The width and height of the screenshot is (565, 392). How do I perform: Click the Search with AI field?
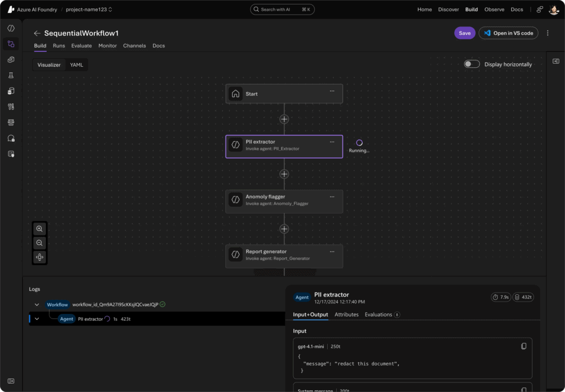point(282,10)
